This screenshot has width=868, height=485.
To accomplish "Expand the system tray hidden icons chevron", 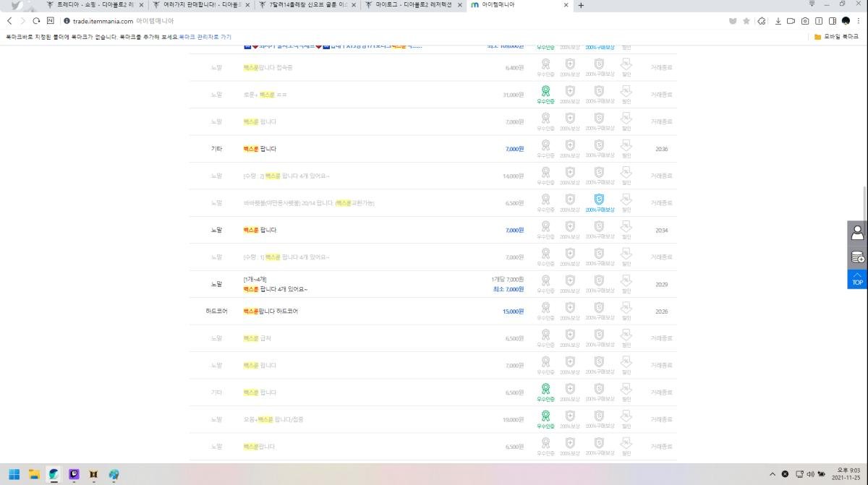I will [772, 474].
